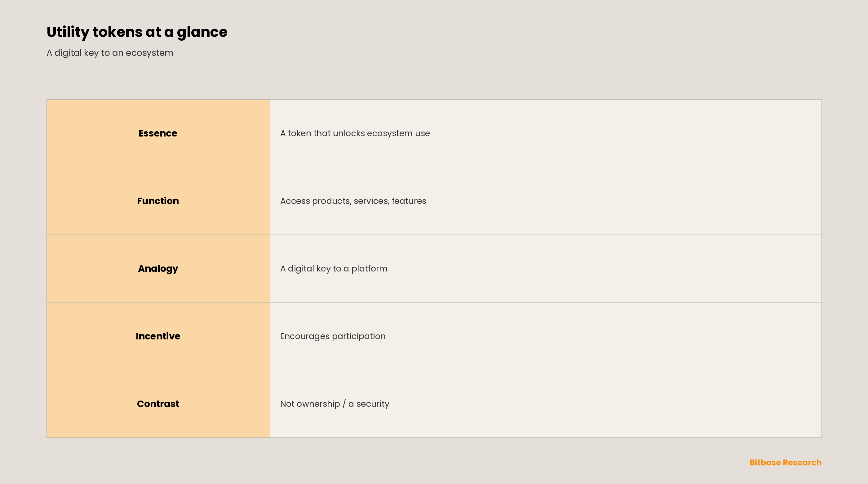Click the Incentive row label
Viewport: 868px width, 484px height.
pyautogui.click(x=158, y=336)
